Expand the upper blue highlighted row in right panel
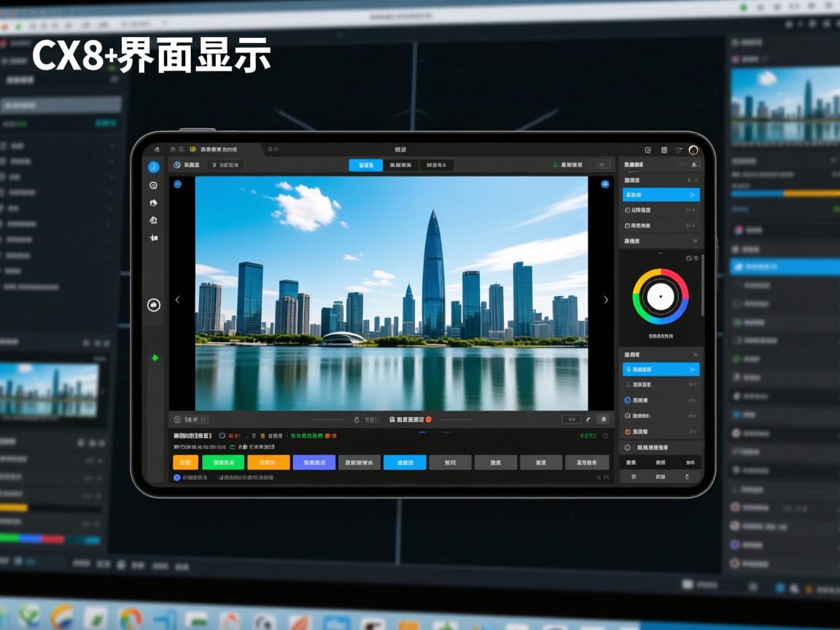Viewport: 840px width, 630px height. pyautogui.click(x=661, y=195)
